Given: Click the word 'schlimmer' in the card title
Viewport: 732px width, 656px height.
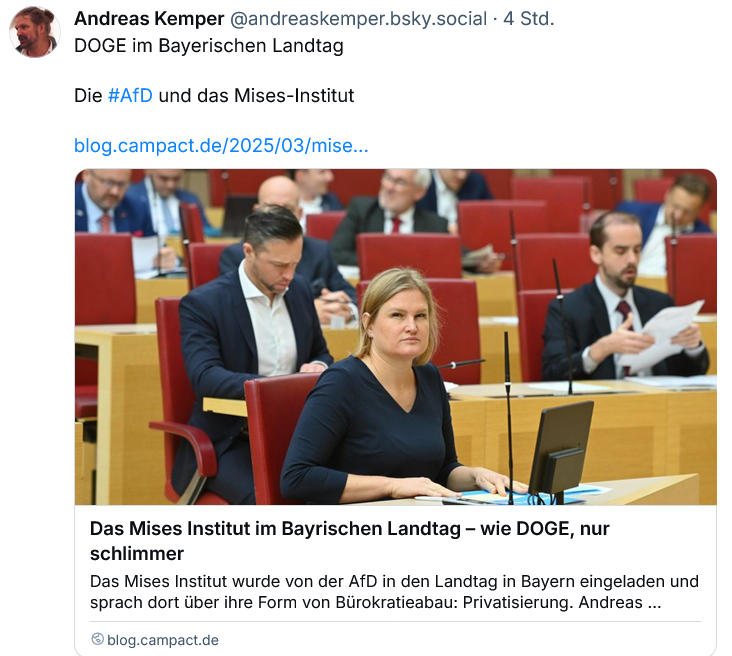Looking at the screenshot, I should (x=137, y=554).
